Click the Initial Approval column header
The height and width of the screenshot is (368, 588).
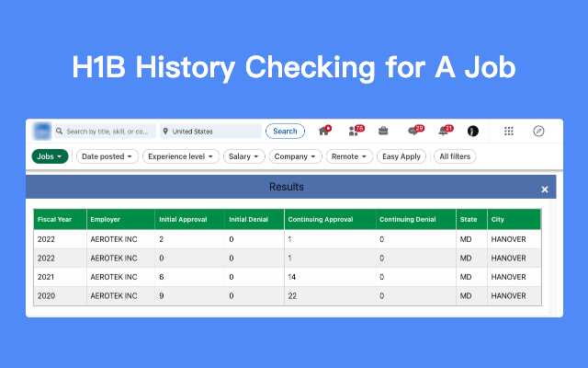[190, 219]
